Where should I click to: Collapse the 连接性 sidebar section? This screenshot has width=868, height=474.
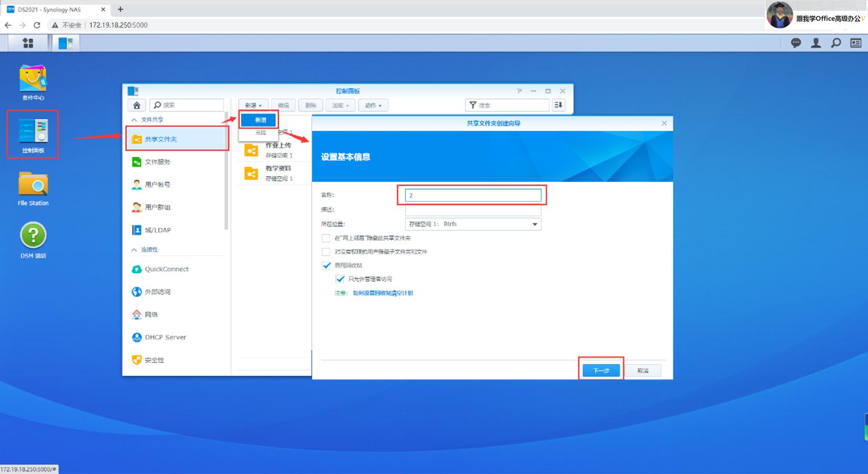point(134,250)
